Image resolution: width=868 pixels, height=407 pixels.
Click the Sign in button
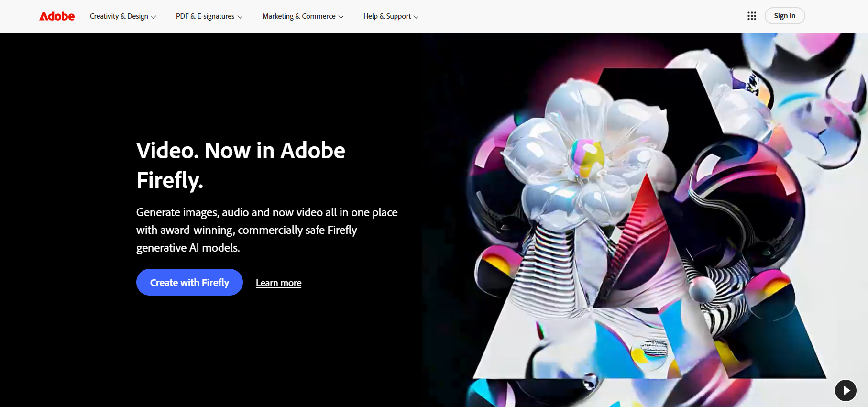[785, 16]
